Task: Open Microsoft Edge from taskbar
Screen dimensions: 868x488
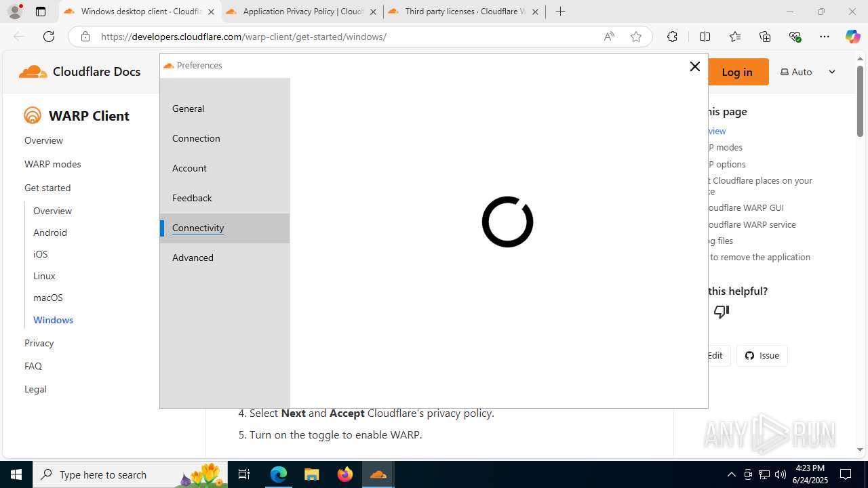Action: pyautogui.click(x=279, y=474)
